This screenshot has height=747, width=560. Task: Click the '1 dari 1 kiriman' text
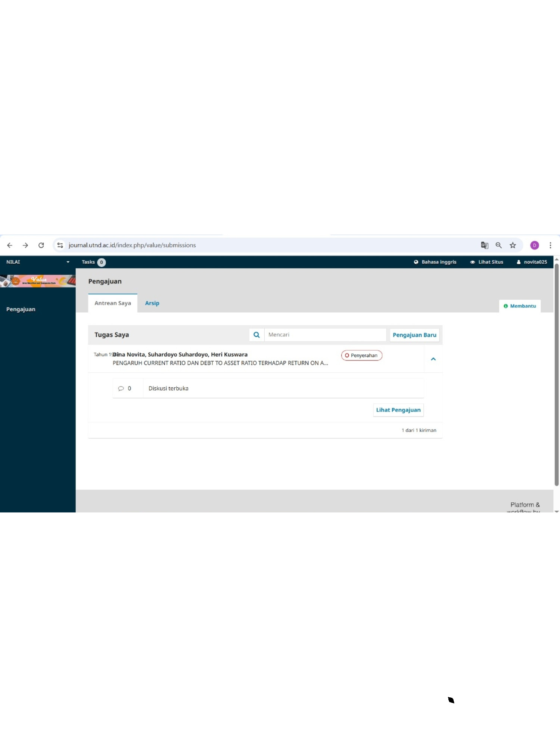[419, 430]
